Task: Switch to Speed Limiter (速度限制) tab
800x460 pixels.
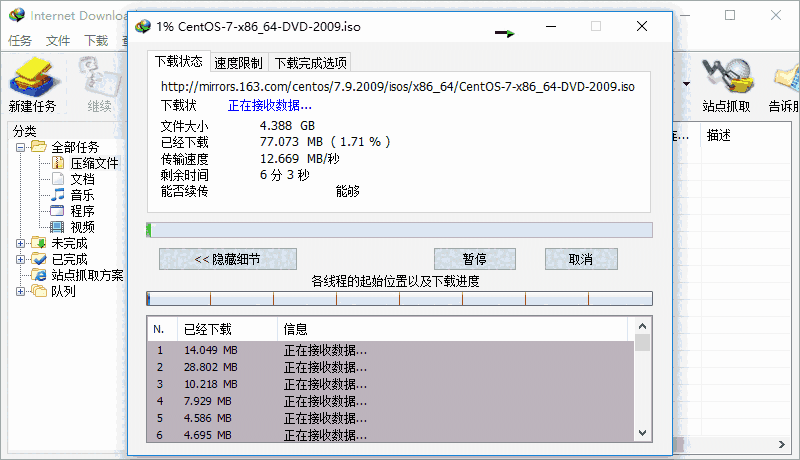Action: click(x=238, y=63)
